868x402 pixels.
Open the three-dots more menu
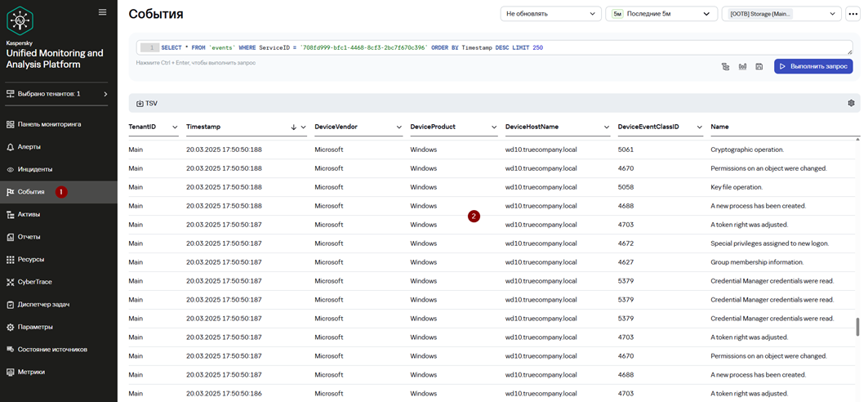pos(852,14)
